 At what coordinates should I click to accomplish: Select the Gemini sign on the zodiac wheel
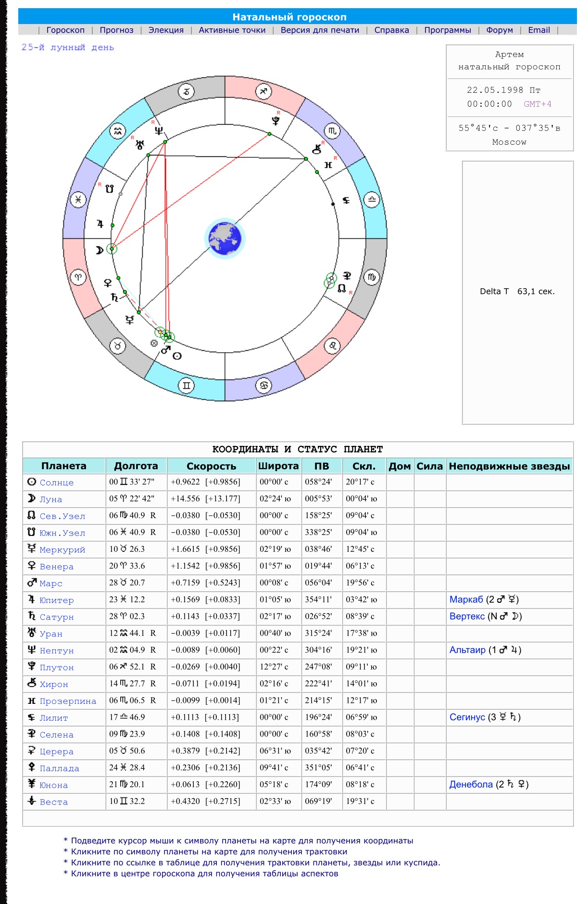click(x=186, y=385)
